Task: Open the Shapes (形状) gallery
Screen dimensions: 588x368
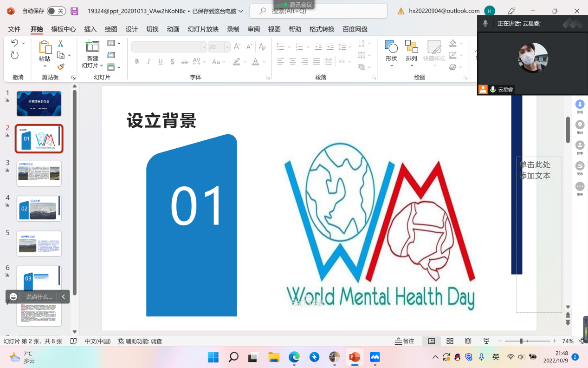Action: (391, 51)
